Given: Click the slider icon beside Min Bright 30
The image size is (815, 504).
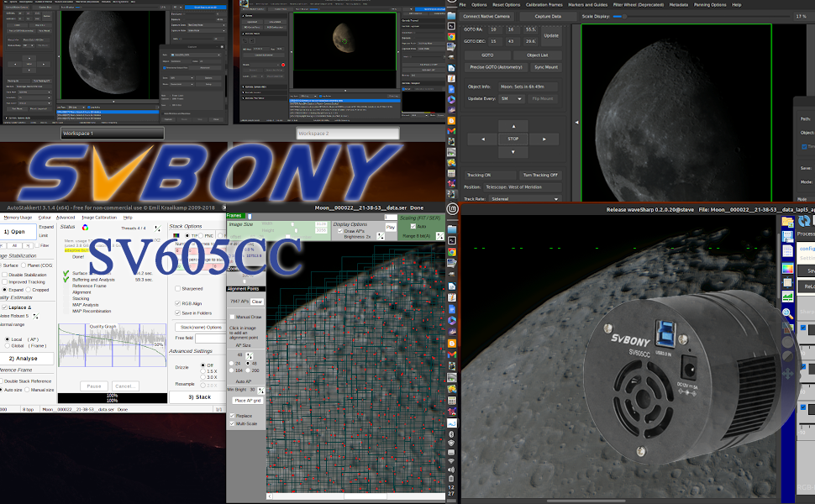Looking at the screenshot, I should click(260, 390).
